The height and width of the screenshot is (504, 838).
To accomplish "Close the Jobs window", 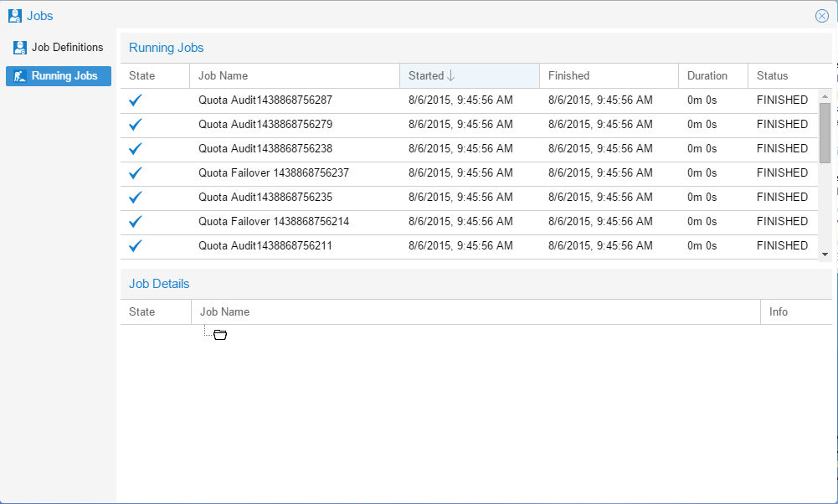I will coord(822,16).
